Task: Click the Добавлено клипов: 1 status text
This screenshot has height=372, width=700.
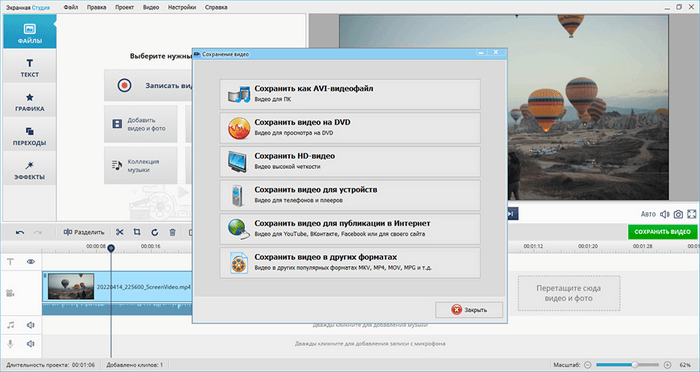Action: [x=134, y=365]
